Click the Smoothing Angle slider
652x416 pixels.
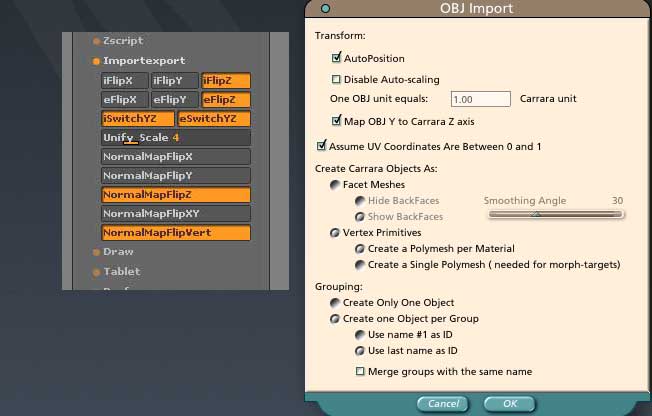coord(556,214)
